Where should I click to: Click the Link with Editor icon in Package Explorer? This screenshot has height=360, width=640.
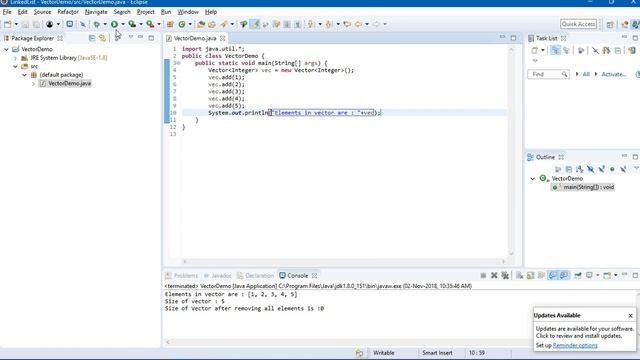102,38
